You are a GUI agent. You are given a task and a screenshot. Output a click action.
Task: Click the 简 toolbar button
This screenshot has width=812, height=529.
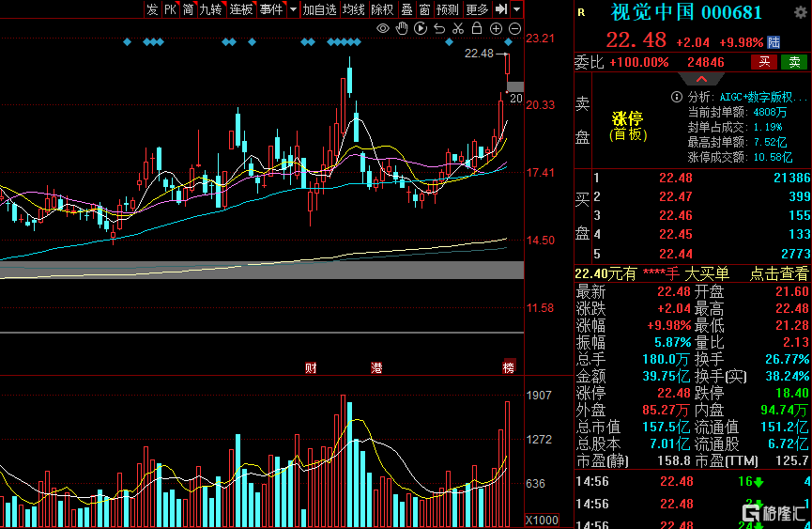point(188,9)
